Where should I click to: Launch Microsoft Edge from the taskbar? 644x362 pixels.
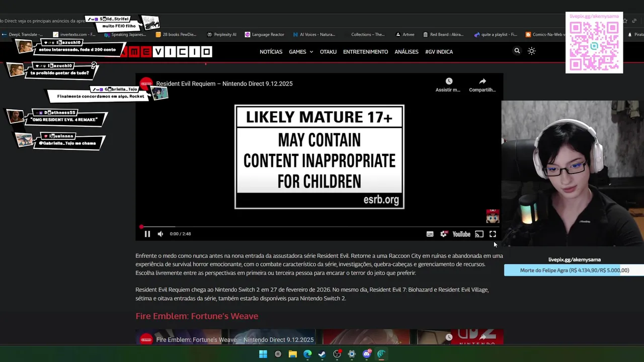[307, 354]
